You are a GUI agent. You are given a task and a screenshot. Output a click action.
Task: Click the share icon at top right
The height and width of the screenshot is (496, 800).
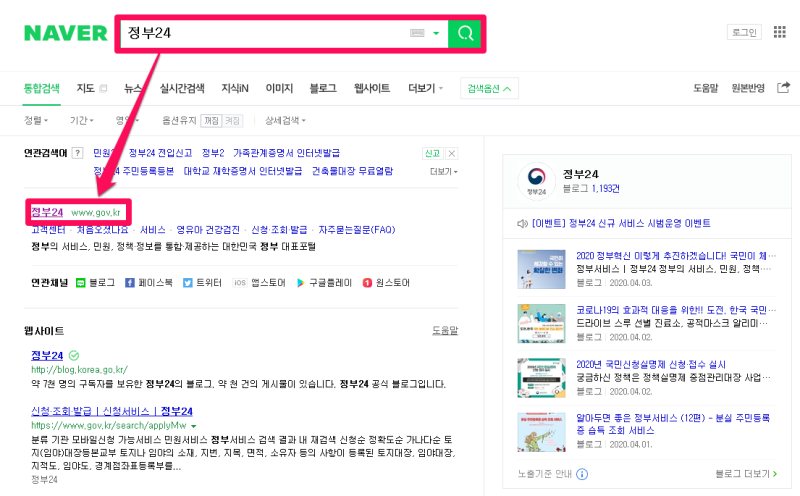tap(783, 88)
